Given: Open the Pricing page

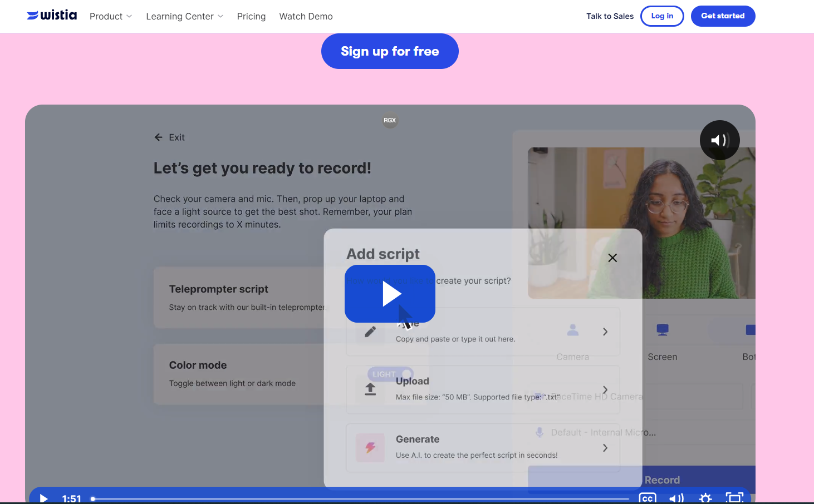Looking at the screenshot, I should (x=251, y=17).
